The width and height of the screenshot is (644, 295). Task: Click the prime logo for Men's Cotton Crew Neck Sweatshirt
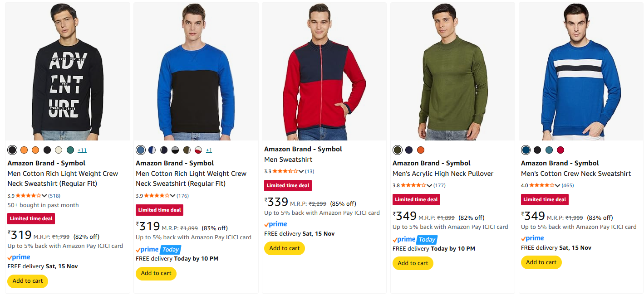[x=532, y=238]
